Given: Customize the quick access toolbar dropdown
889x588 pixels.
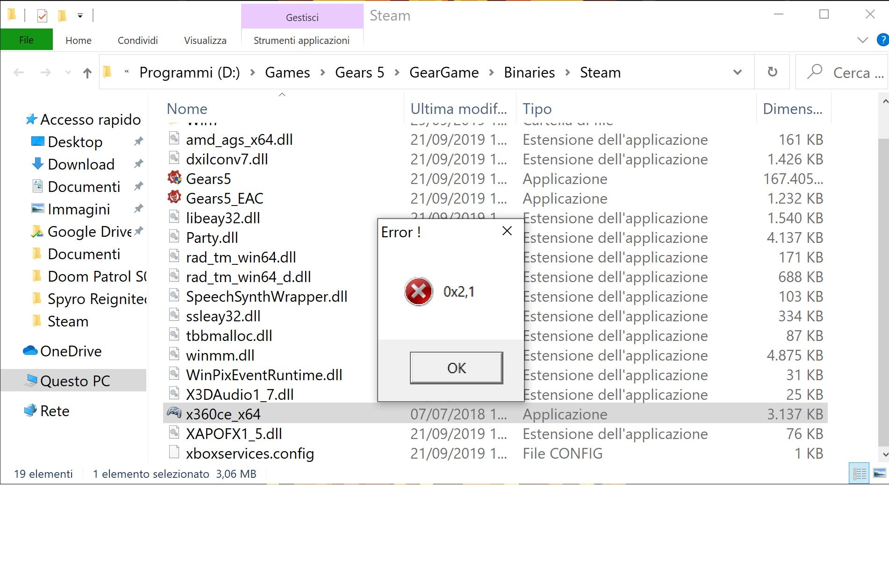Looking at the screenshot, I should 80,16.
